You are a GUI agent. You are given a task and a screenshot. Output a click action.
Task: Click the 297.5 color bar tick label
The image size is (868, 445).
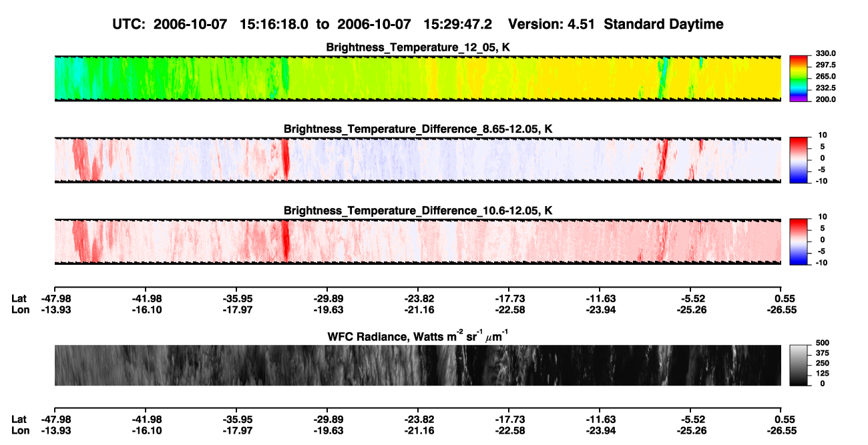click(826, 65)
